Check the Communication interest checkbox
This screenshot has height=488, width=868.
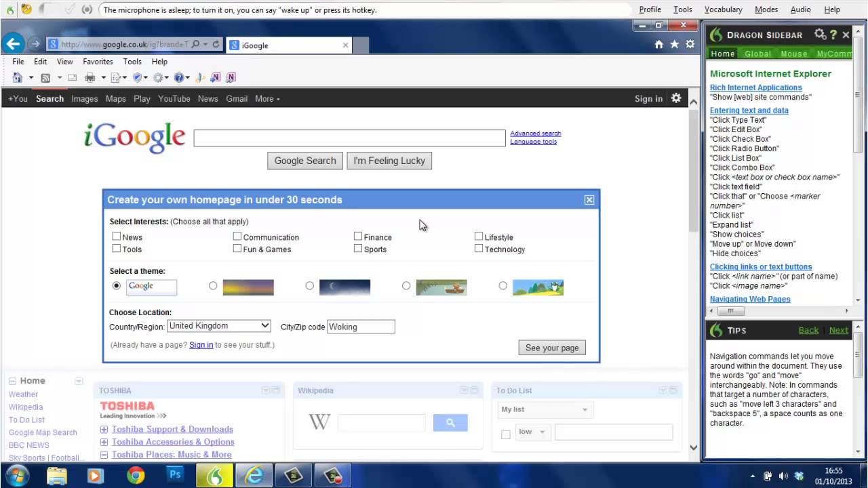click(x=237, y=237)
